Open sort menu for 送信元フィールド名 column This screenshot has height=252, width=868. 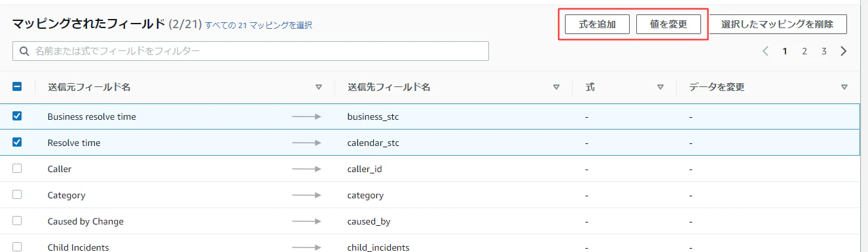tap(319, 87)
